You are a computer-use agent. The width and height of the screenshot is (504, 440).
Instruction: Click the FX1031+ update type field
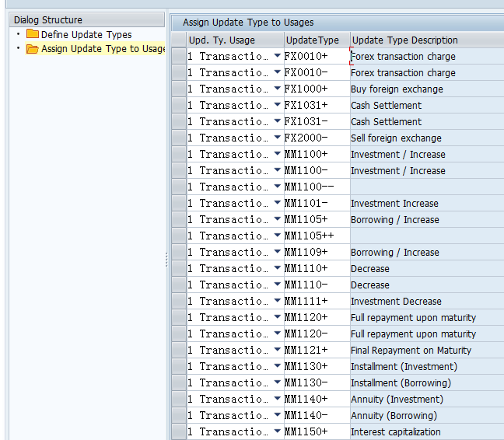316,106
